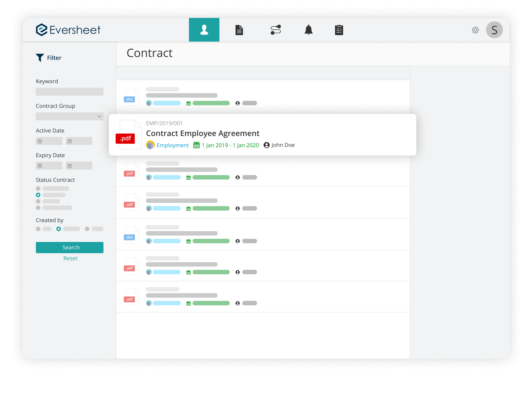Viewport: 532px width, 394px height.
Task: Click the Eversheet logo
Action: tap(68, 30)
